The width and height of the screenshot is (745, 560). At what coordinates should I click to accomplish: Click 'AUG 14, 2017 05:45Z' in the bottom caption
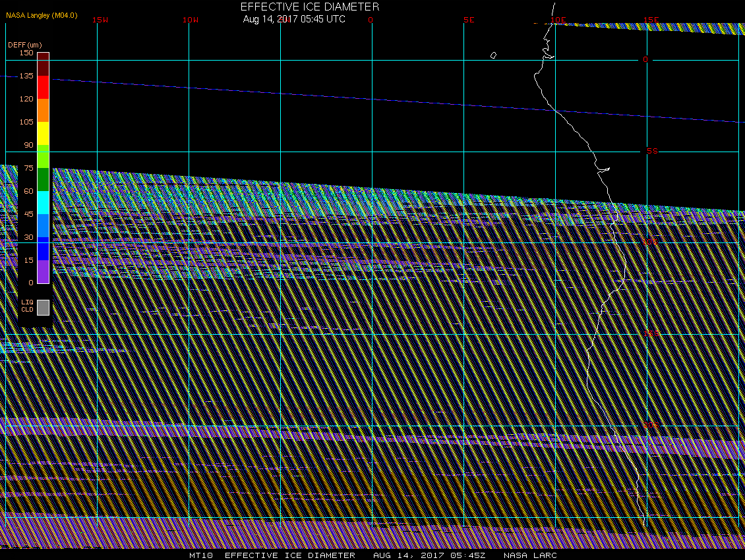[429, 555]
